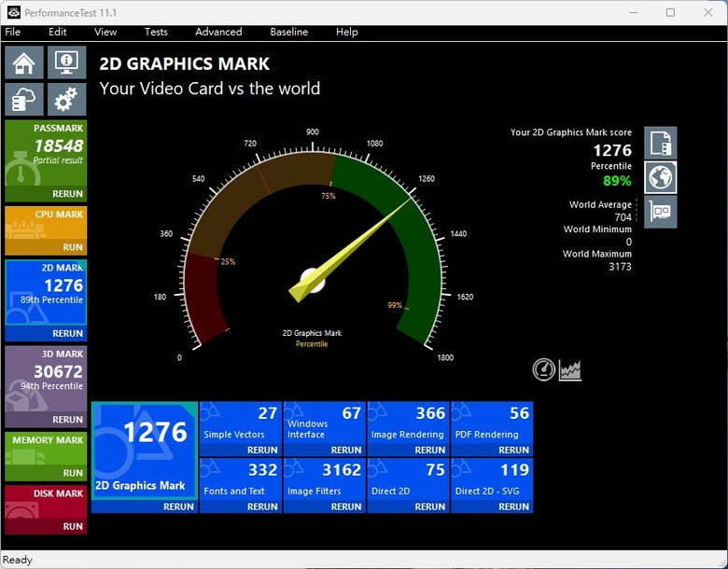
Task: Rerun the Image Filters test
Action: (346, 507)
